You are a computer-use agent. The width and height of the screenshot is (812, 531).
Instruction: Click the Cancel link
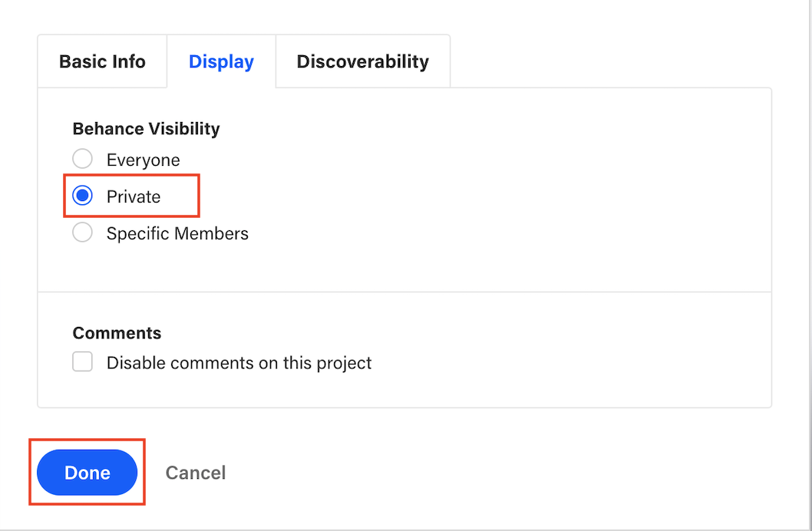pyautogui.click(x=196, y=473)
